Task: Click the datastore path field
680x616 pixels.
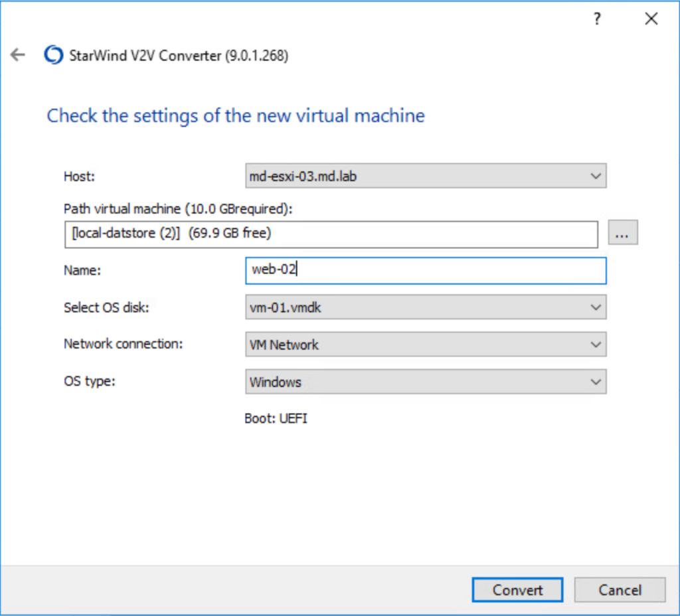Action: 331,234
